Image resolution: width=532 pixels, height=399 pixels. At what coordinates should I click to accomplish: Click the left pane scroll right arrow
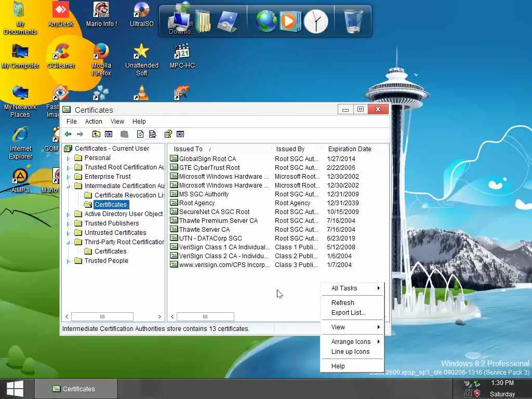pyautogui.click(x=159, y=316)
